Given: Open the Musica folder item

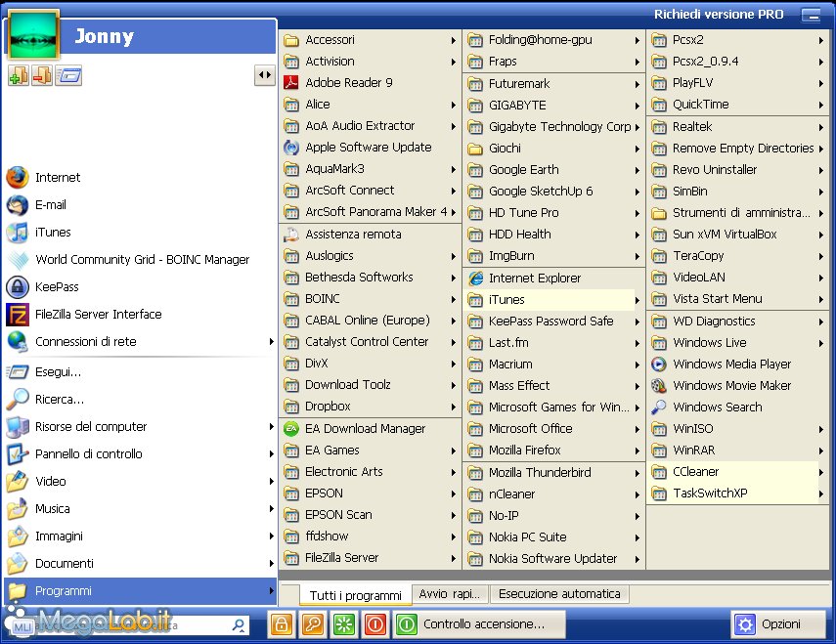Looking at the screenshot, I should 141,509.
